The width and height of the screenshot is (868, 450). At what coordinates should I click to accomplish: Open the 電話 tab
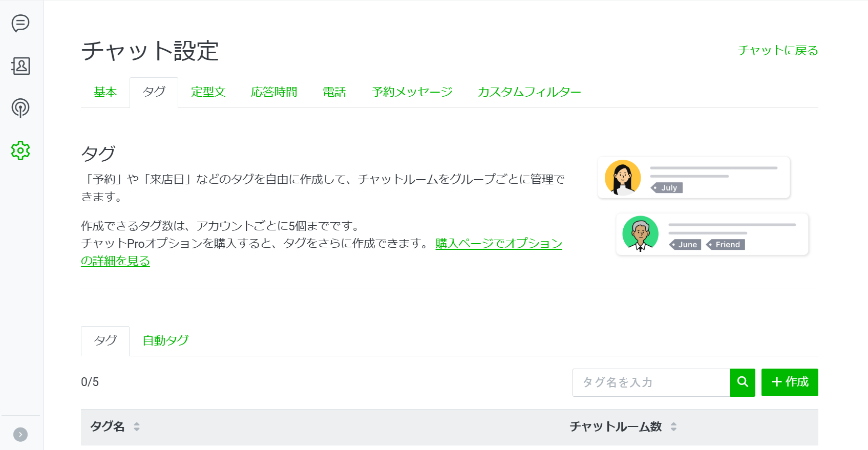[x=334, y=92]
